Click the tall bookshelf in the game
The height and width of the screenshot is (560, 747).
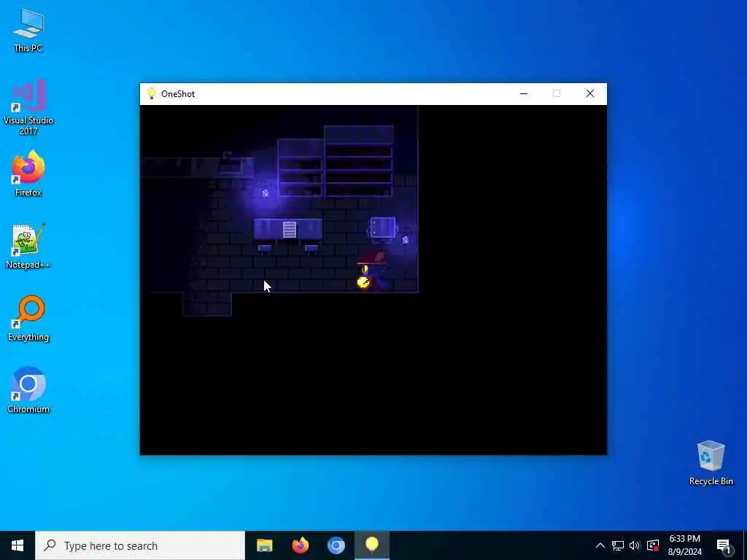(x=359, y=161)
